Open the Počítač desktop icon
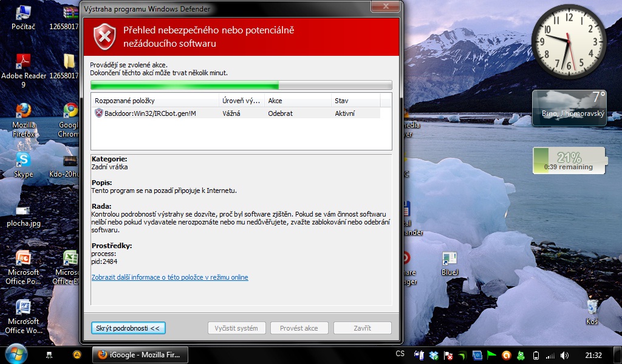The image size is (622, 364). (x=23, y=18)
